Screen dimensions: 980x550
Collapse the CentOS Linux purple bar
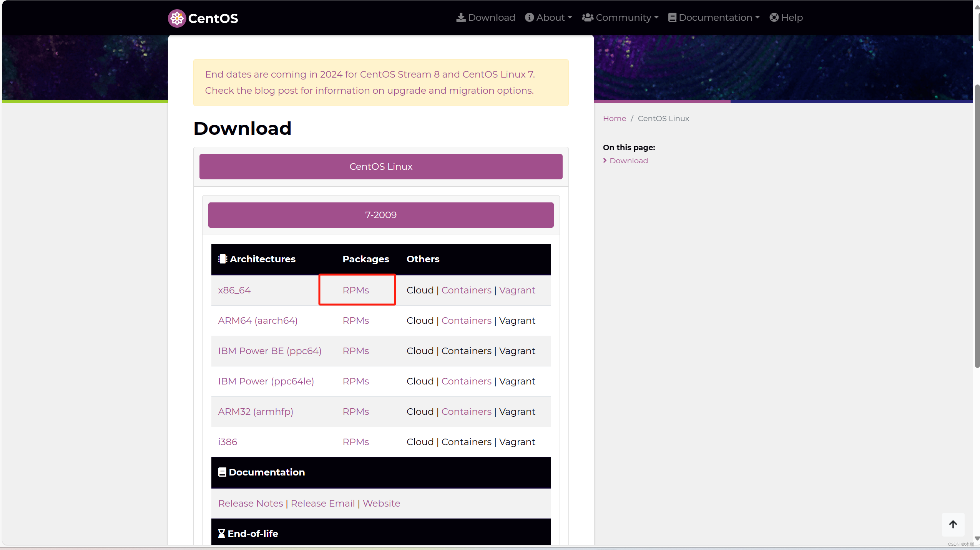380,167
